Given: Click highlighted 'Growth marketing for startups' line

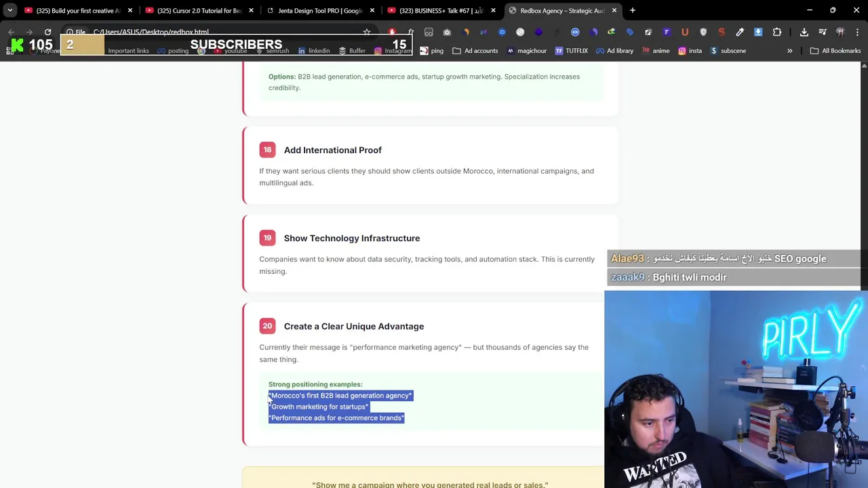Looking at the screenshot, I should click(319, 407).
